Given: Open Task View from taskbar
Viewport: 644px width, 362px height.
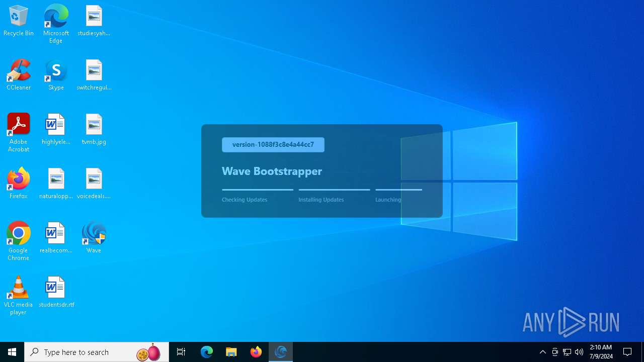Looking at the screenshot, I should (181, 352).
